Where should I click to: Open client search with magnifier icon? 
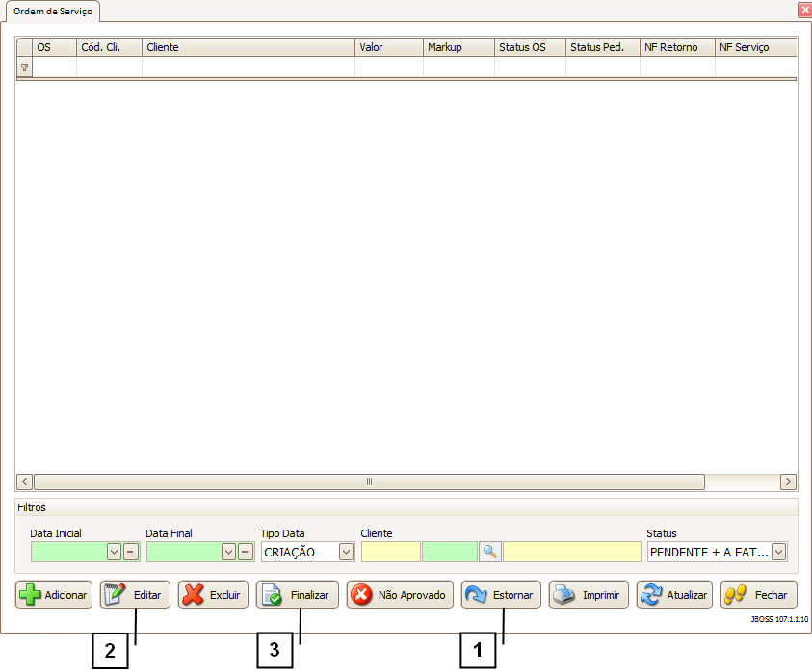click(x=490, y=552)
